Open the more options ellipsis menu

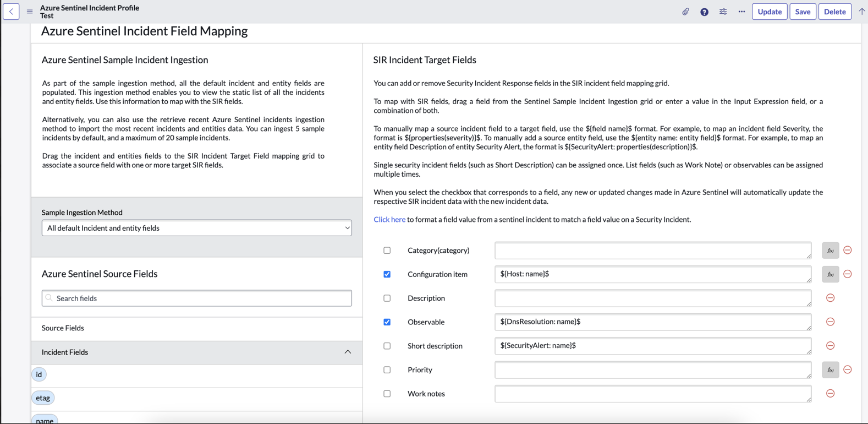pos(741,12)
